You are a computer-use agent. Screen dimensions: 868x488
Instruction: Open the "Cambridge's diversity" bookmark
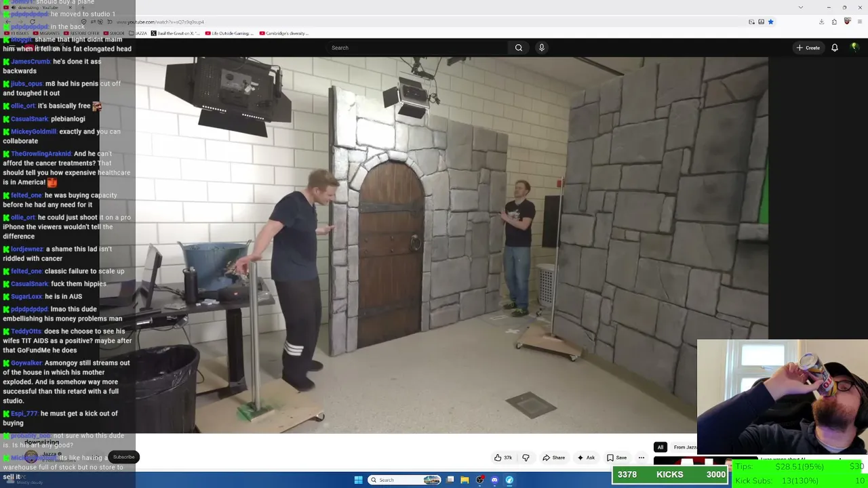tap(283, 33)
